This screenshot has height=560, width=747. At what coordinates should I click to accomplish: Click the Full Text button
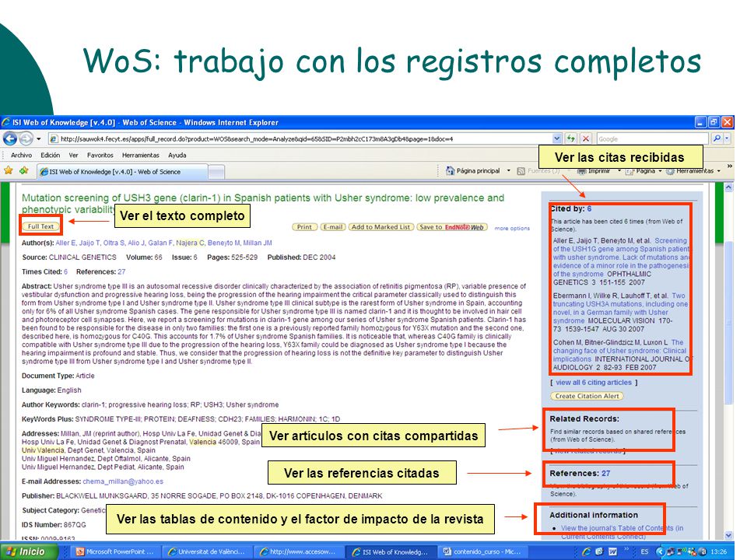[x=40, y=226]
